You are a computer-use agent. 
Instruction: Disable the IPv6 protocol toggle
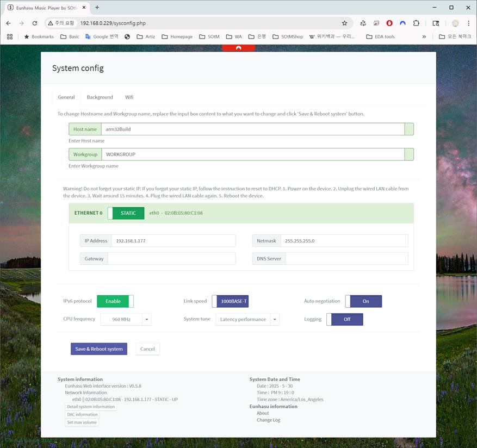tap(115, 301)
